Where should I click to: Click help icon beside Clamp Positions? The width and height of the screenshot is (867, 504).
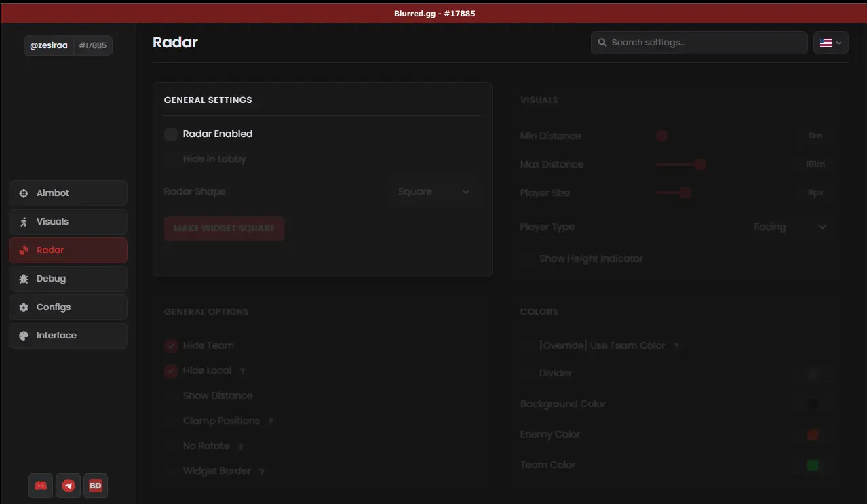(270, 421)
